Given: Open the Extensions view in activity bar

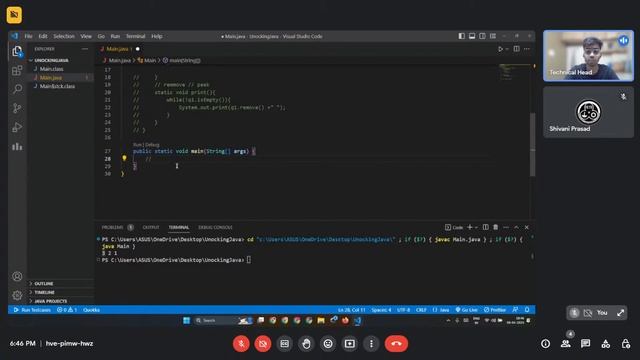Looking at the screenshot, I should pyautogui.click(x=17, y=70).
